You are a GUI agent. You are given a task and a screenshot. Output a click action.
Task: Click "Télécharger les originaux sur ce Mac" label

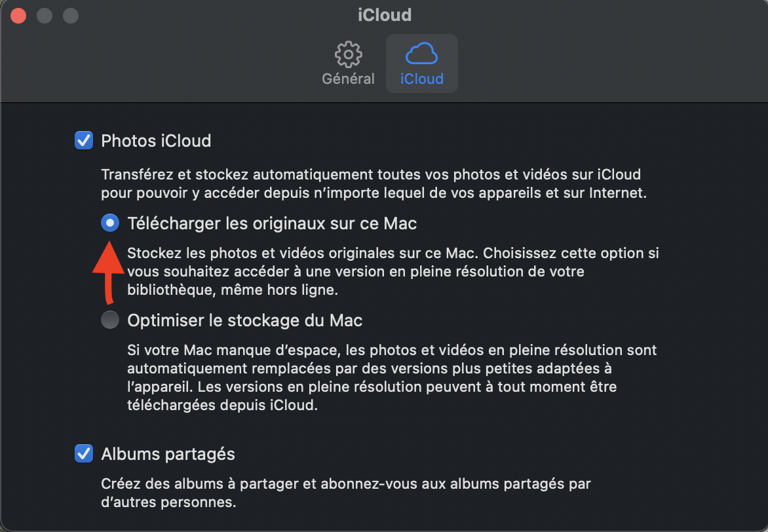tap(272, 223)
